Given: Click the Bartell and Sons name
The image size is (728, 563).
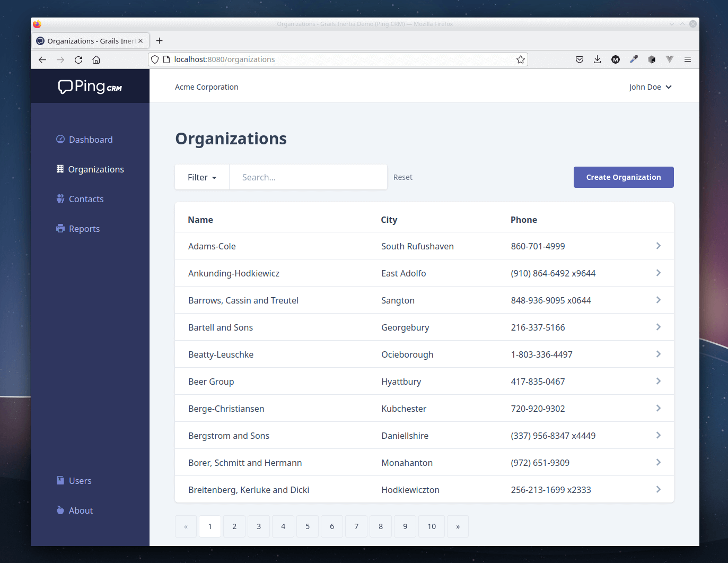Looking at the screenshot, I should tap(221, 327).
